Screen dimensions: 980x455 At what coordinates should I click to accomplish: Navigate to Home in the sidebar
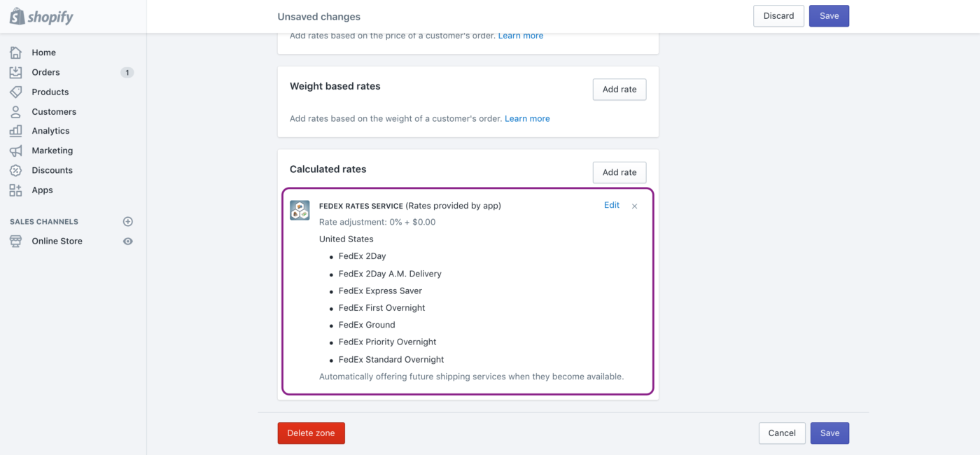[x=43, y=52]
